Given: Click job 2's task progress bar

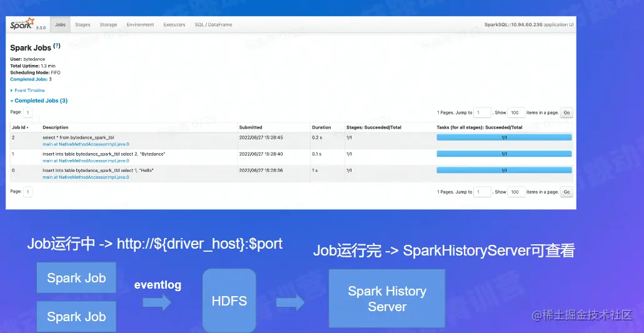Looking at the screenshot, I should 504,137.
